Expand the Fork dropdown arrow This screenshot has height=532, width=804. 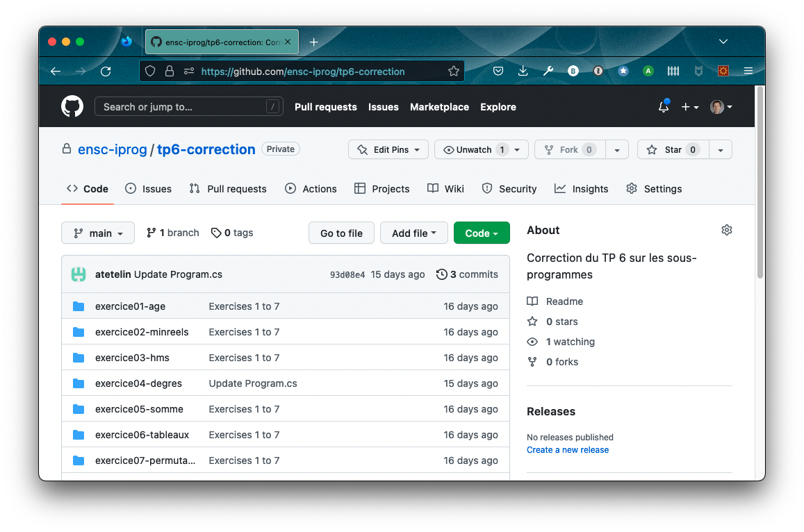(617, 149)
